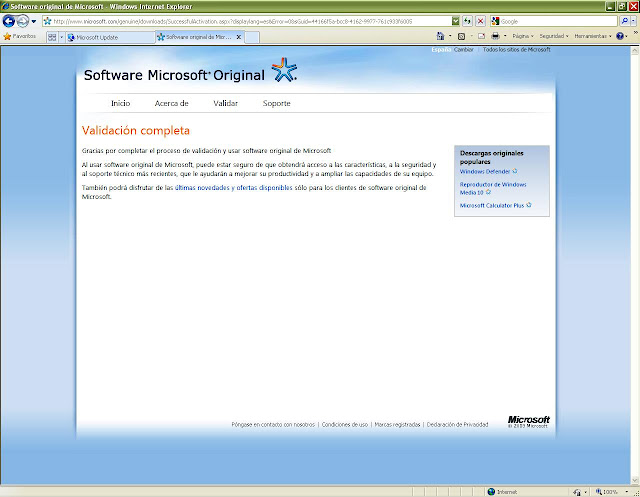The image size is (640, 497).
Task: Expand the toolbar overflow chevron
Action: click(x=636, y=32)
